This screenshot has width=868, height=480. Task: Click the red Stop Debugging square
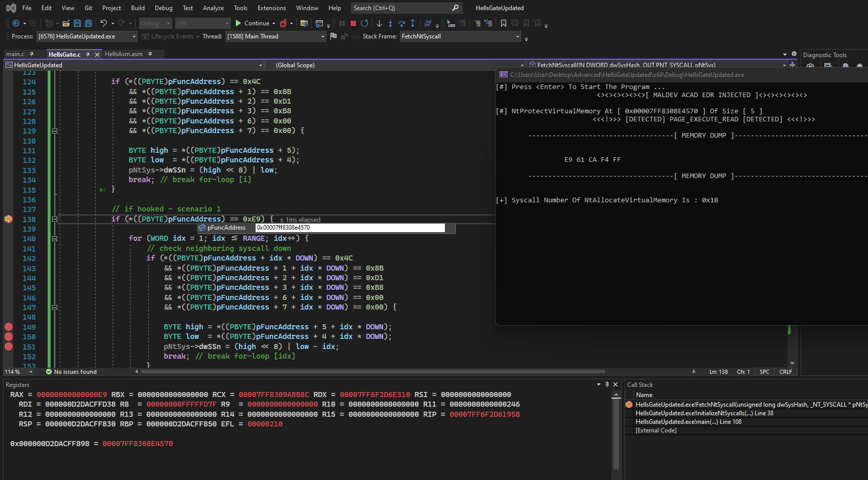coord(353,23)
